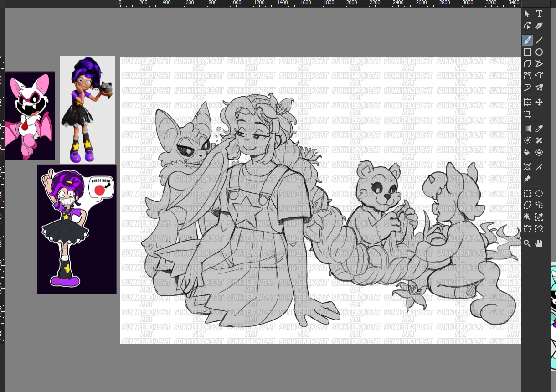Select the Calligraphy pen tool
The image size is (556, 392).
tap(539, 26)
